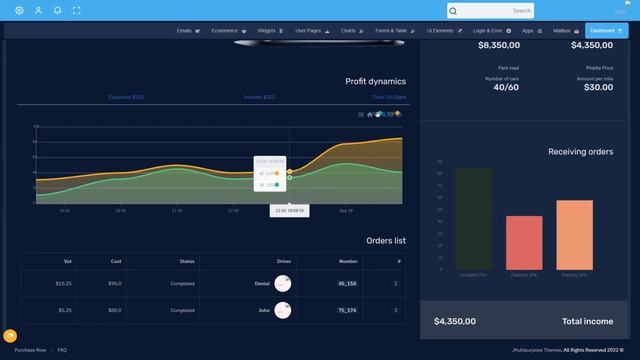Open the settings gear icon in top bar
The image size is (640, 360).
[x=19, y=11]
